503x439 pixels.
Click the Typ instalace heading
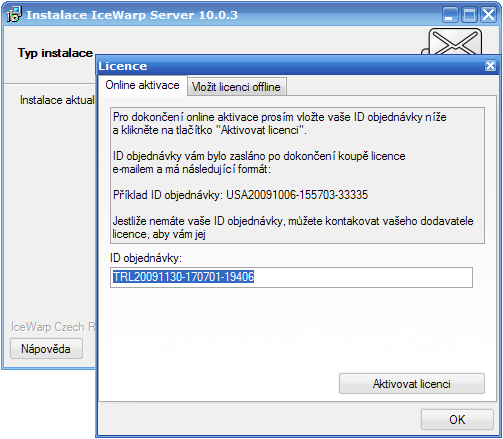coord(55,53)
